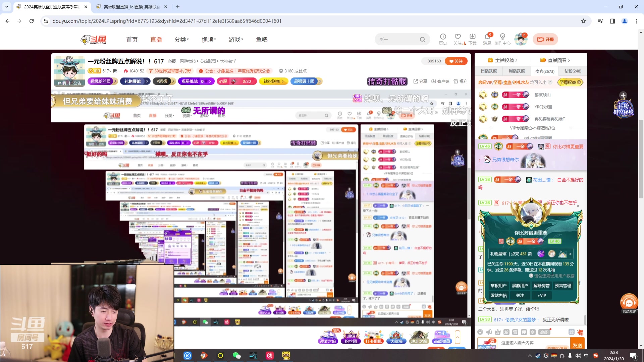Click the 梗 meme icon in chat toolbar
Image resolution: width=644 pixels, height=362 pixels.
[524, 332]
